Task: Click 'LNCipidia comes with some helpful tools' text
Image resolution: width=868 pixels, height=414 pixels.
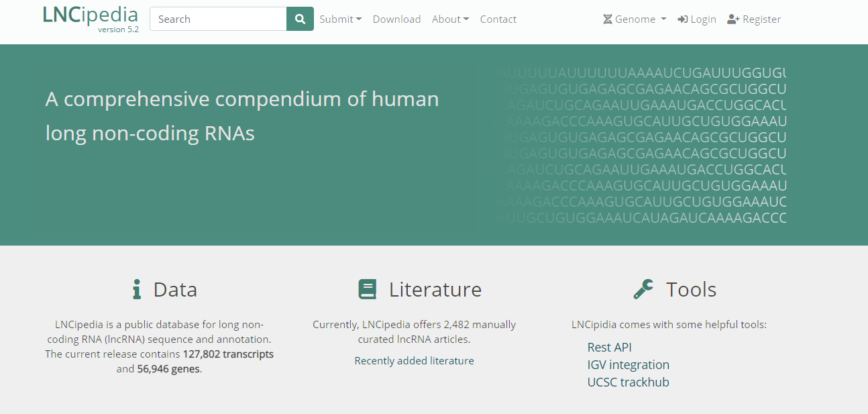Action: (669, 325)
